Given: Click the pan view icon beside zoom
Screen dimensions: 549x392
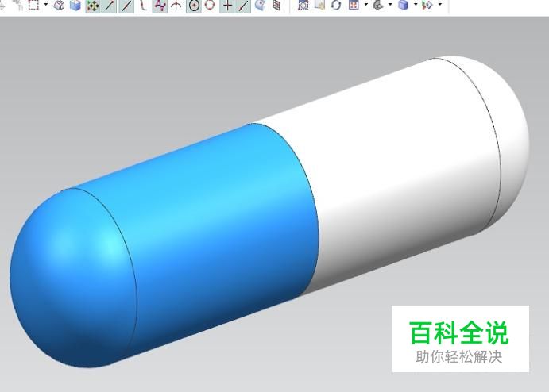Looking at the screenshot, I should [x=319, y=5].
